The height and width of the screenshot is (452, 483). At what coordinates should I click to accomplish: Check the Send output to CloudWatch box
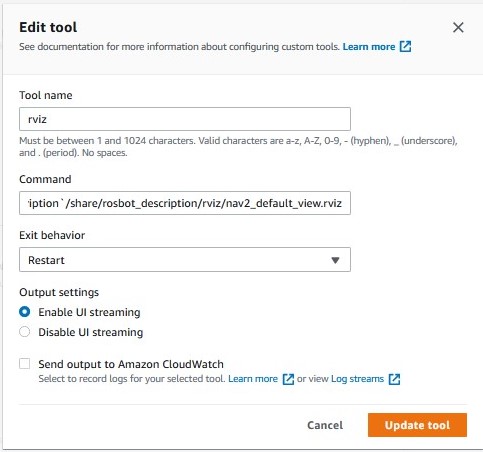point(25,364)
